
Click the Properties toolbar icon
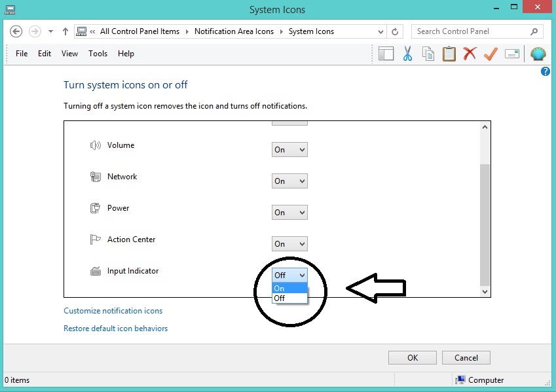[x=512, y=54]
